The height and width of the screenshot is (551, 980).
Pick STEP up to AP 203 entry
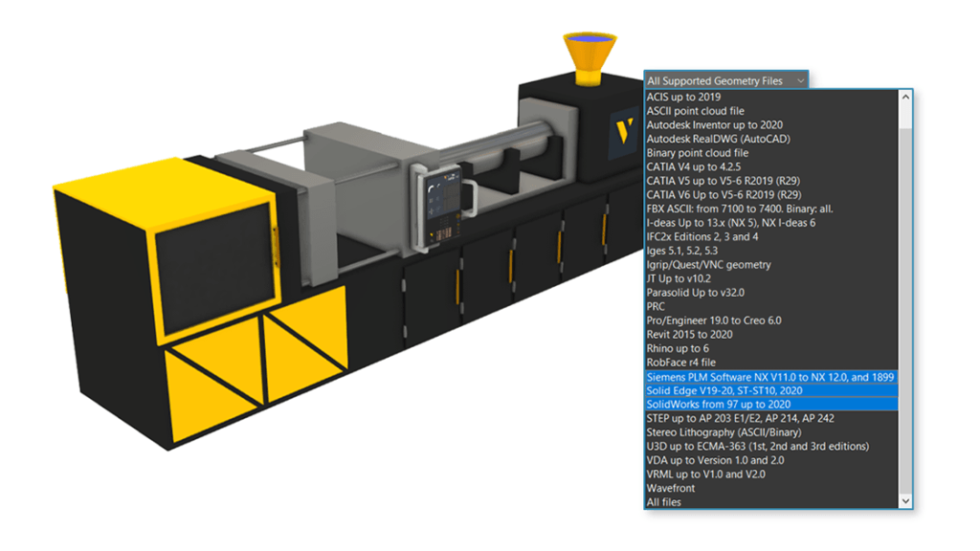[772, 418]
